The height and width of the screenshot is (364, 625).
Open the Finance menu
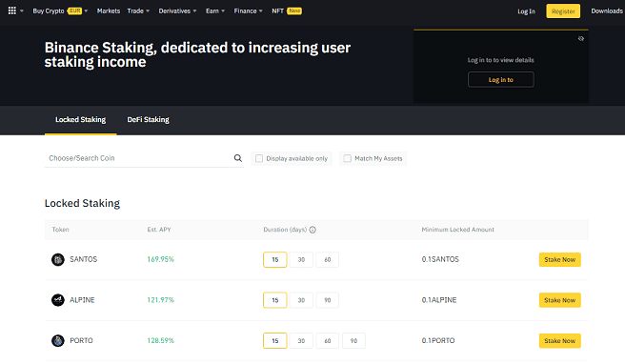pos(245,11)
